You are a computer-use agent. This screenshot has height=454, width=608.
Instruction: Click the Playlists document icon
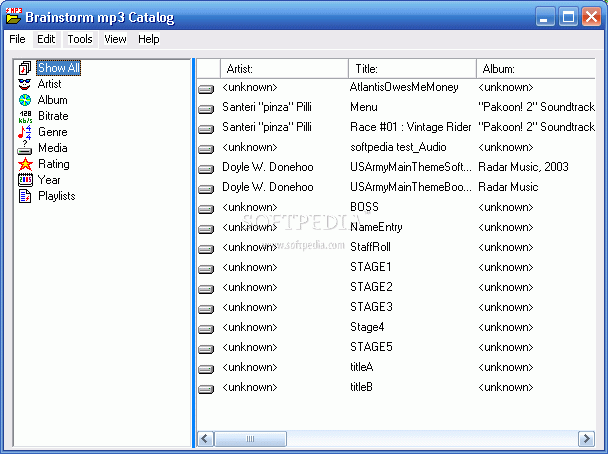pos(25,196)
